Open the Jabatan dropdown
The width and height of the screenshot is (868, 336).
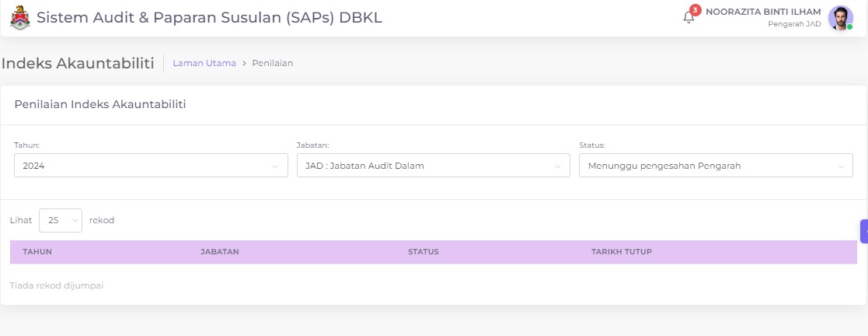[x=433, y=166]
